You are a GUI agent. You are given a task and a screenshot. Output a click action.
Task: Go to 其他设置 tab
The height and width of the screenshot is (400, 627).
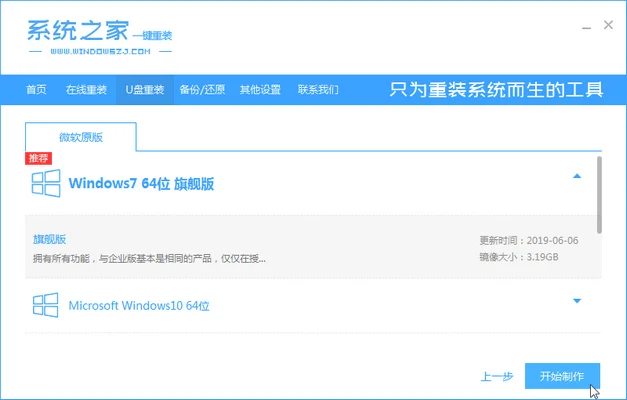pos(260,90)
